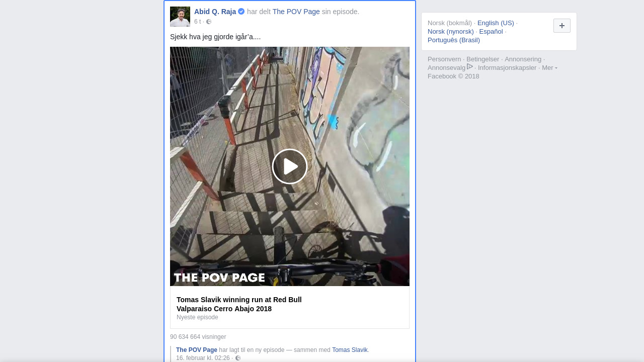Click the Sjekk hva jeg gjorde igår'a post text
Screen dimensions: 644x362
click(x=215, y=37)
